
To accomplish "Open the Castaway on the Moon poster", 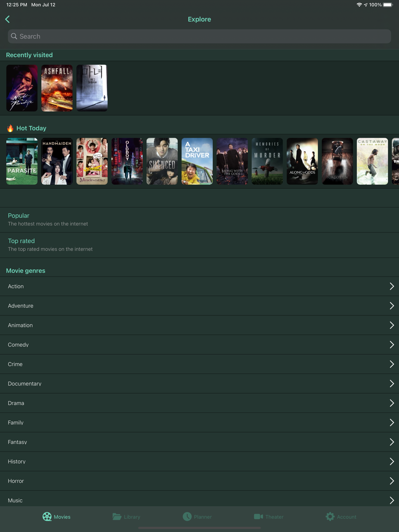I will pos(372,161).
